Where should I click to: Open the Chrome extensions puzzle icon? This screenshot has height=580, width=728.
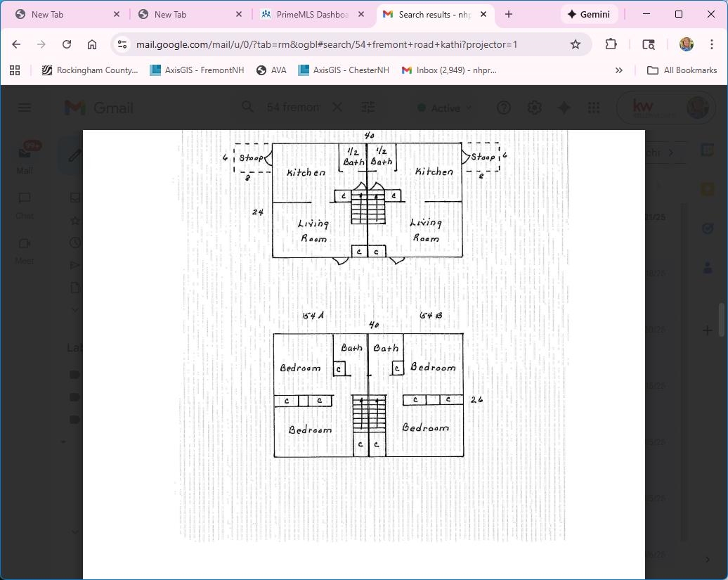click(x=611, y=44)
